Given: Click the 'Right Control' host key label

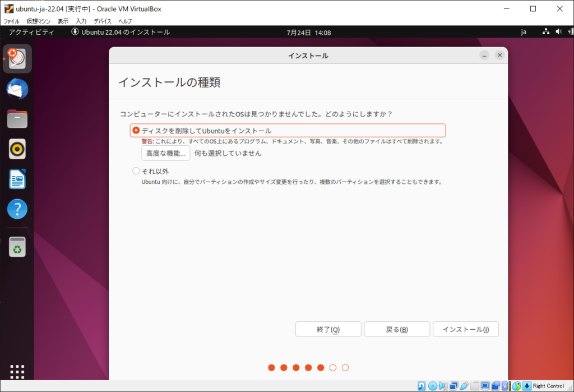Looking at the screenshot, I should (x=548, y=386).
